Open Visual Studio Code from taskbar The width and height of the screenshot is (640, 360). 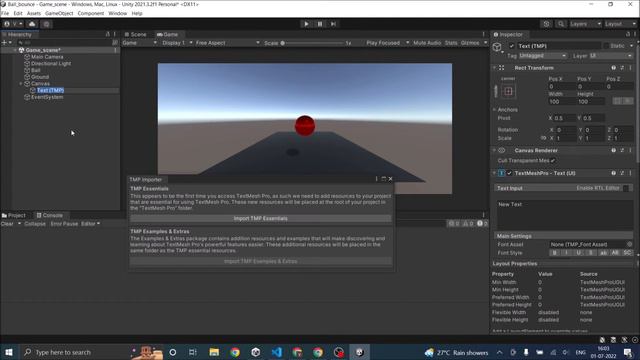tap(276, 352)
